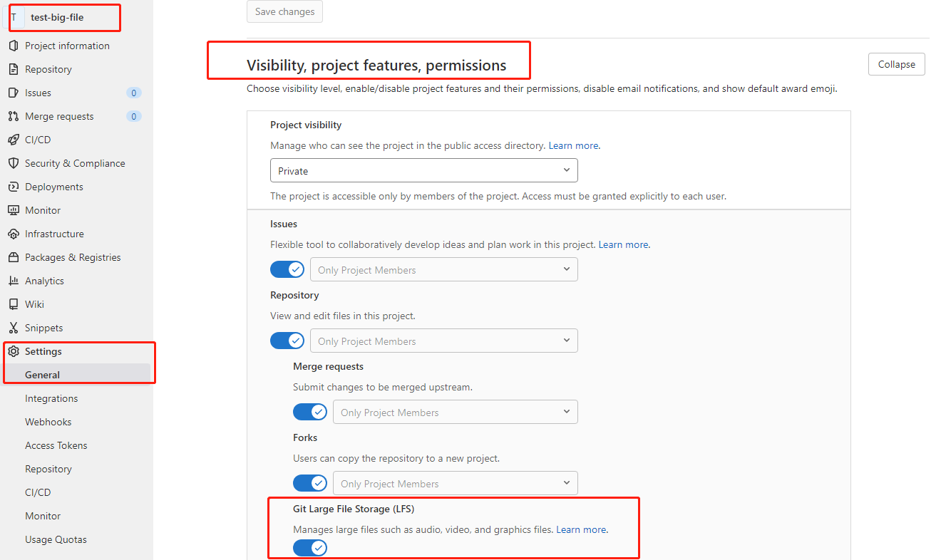The width and height of the screenshot is (936, 560).
Task: Open the Merge requests access level dropdown
Action: click(x=456, y=412)
